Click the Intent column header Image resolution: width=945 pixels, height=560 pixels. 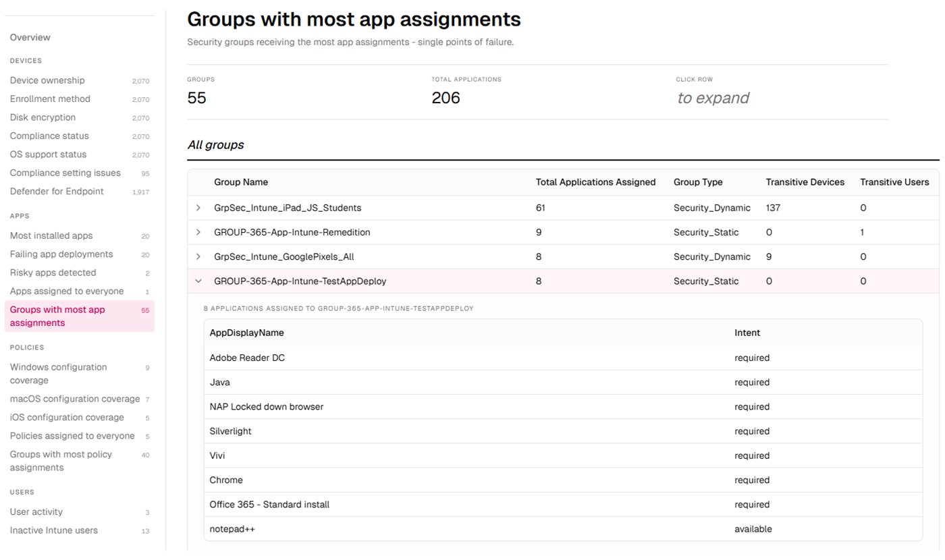[747, 333]
